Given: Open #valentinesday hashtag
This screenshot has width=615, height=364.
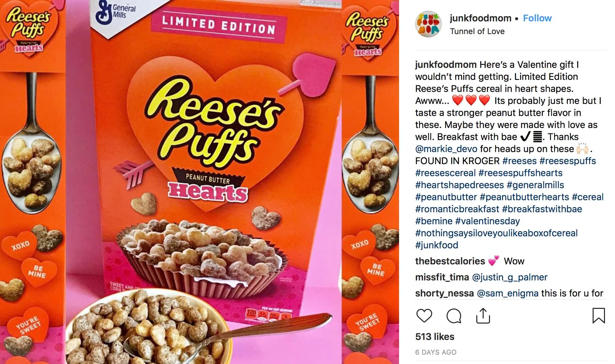Looking at the screenshot, I should 487,221.
